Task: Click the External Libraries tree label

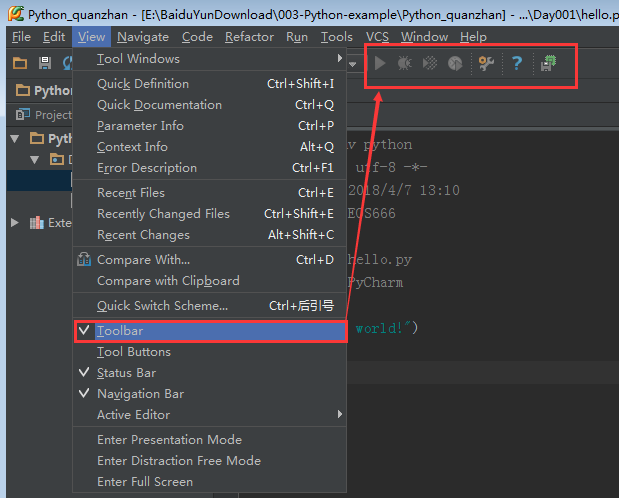Action: coord(60,223)
